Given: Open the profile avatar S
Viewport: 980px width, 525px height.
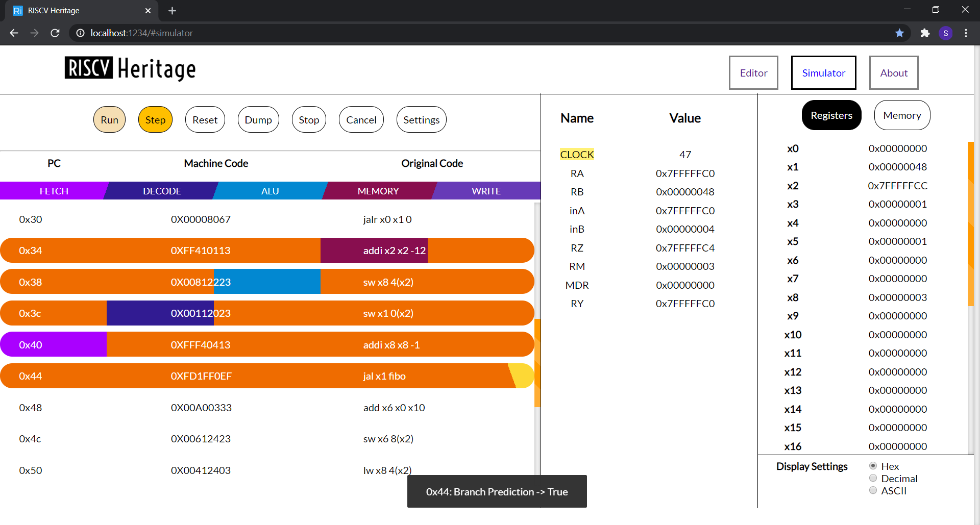Looking at the screenshot, I should click(945, 33).
